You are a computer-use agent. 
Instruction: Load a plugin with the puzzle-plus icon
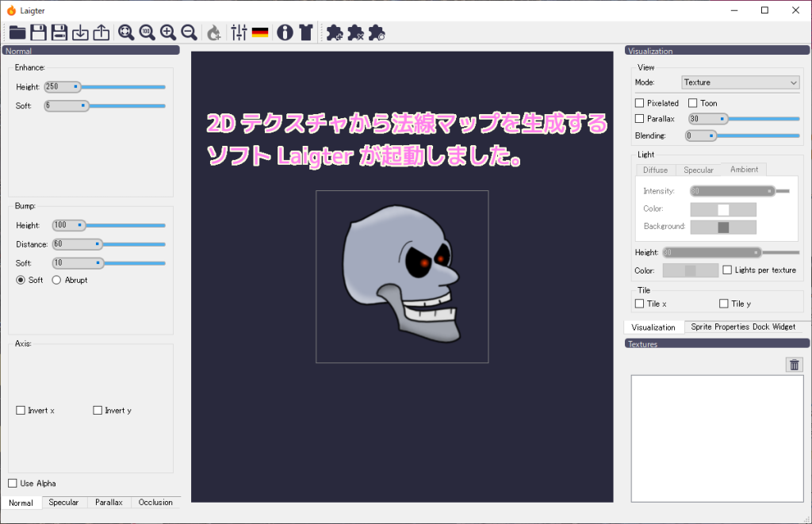[335, 33]
